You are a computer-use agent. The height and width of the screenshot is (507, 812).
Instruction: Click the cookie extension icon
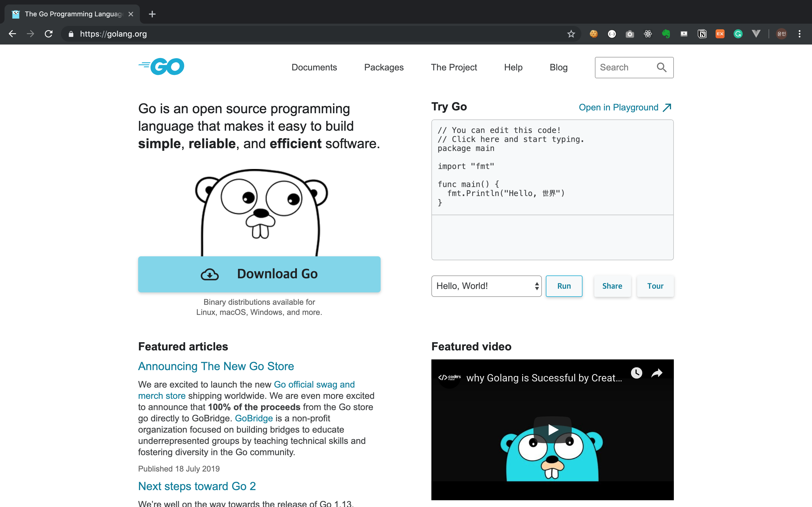coord(593,34)
